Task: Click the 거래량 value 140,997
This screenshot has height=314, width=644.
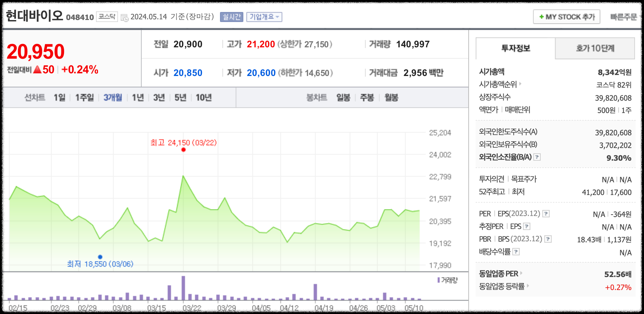Action: click(413, 44)
